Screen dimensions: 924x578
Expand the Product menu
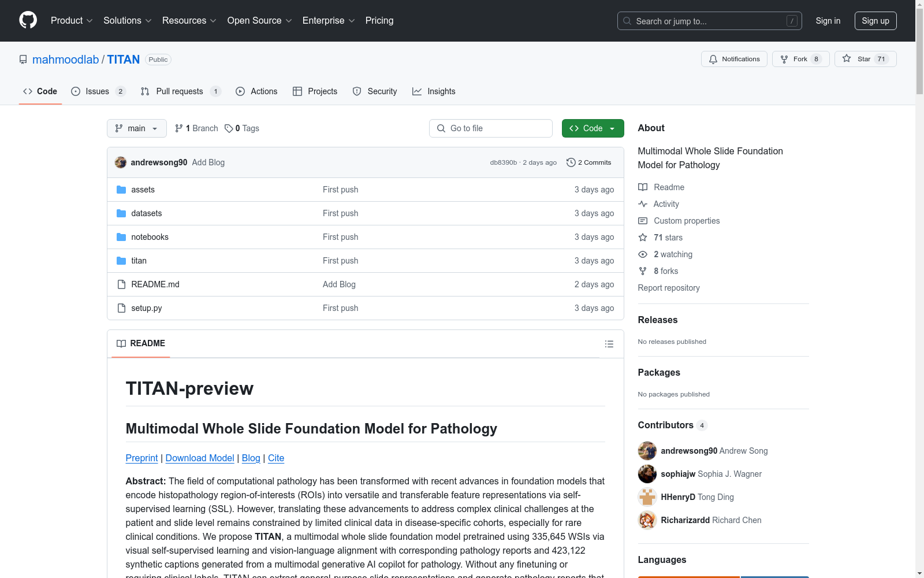pyautogui.click(x=72, y=21)
